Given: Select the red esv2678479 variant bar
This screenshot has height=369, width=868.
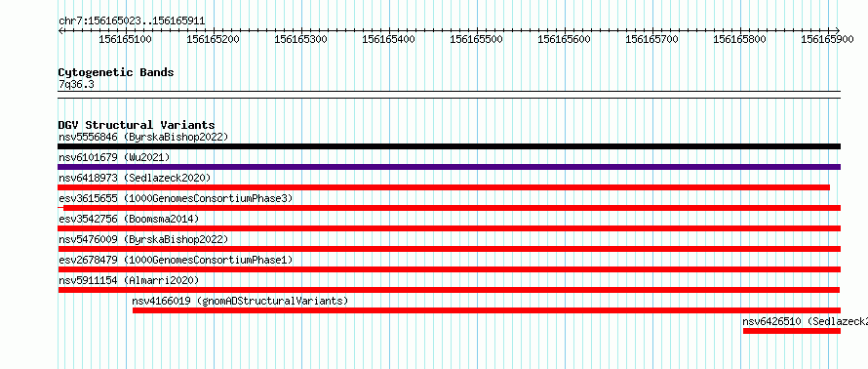Looking at the screenshot, I should pyautogui.click(x=449, y=269).
